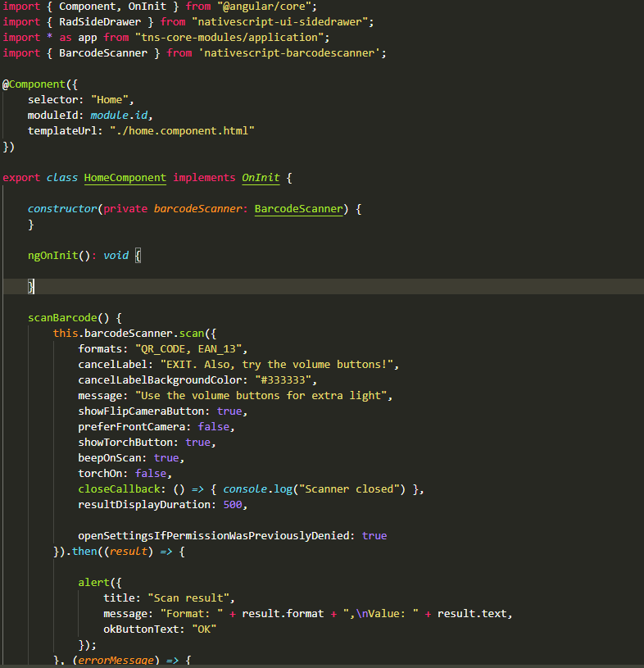644x668 pixels.
Task: Click the HomeComponent class name
Action: (x=125, y=178)
